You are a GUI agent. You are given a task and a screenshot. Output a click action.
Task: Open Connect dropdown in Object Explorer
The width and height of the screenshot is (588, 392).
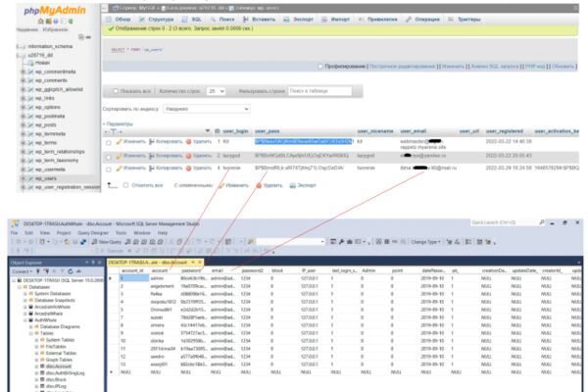coord(23,271)
